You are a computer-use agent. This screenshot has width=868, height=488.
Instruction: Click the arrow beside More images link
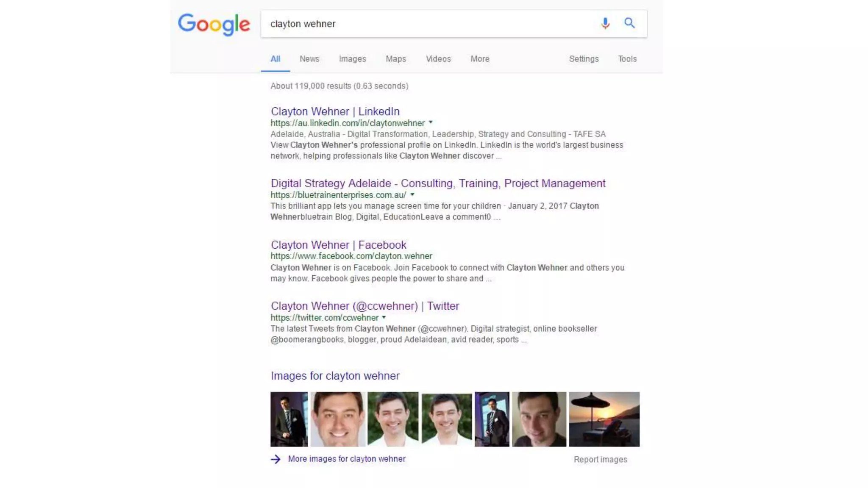[x=275, y=459]
